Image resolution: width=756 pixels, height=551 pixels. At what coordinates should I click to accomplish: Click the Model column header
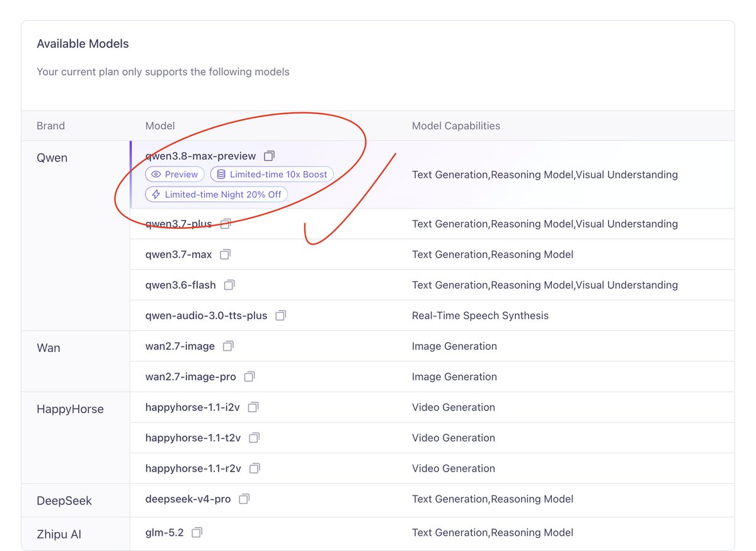pos(160,125)
